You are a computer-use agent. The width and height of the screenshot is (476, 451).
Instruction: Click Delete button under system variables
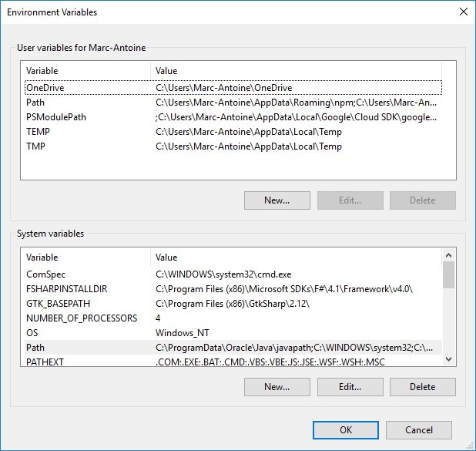[422, 387]
